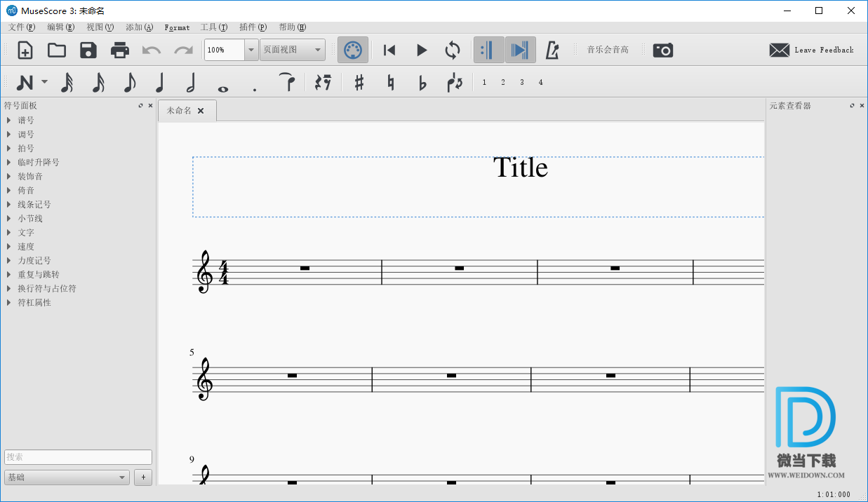
Task: Open the Format menu
Action: click(x=178, y=27)
